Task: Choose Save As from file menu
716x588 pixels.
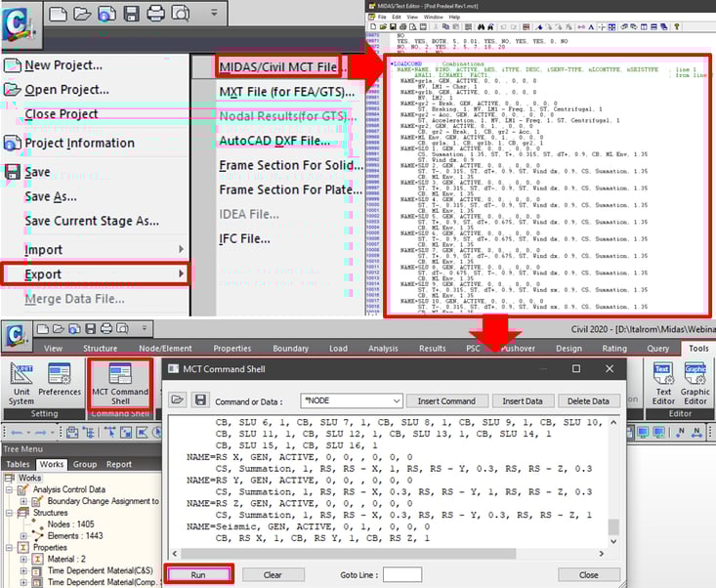Action: tap(51, 196)
